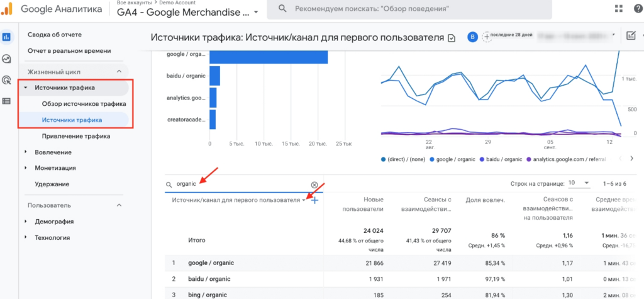
Task: Collapse the Пользователь section
Action: (x=119, y=205)
